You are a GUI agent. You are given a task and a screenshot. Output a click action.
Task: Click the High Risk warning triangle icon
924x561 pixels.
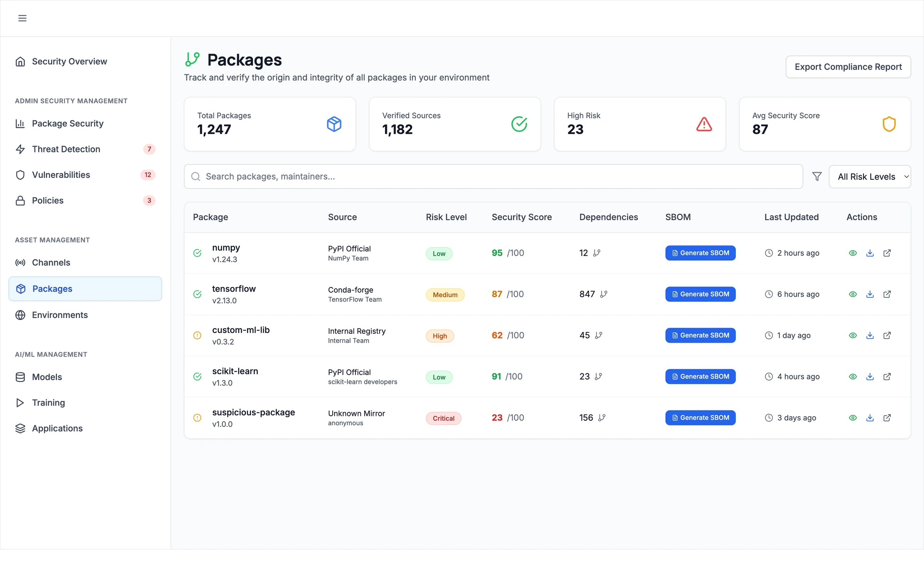[704, 124]
